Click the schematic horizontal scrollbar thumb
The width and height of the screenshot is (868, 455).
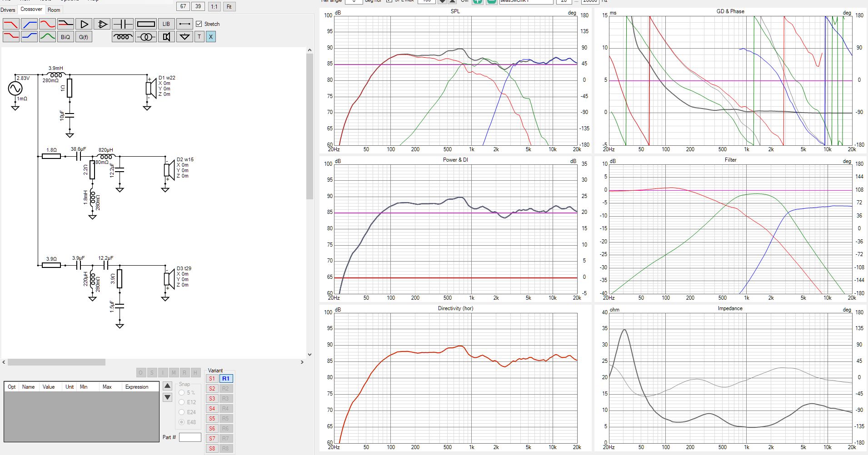coord(56,362)
